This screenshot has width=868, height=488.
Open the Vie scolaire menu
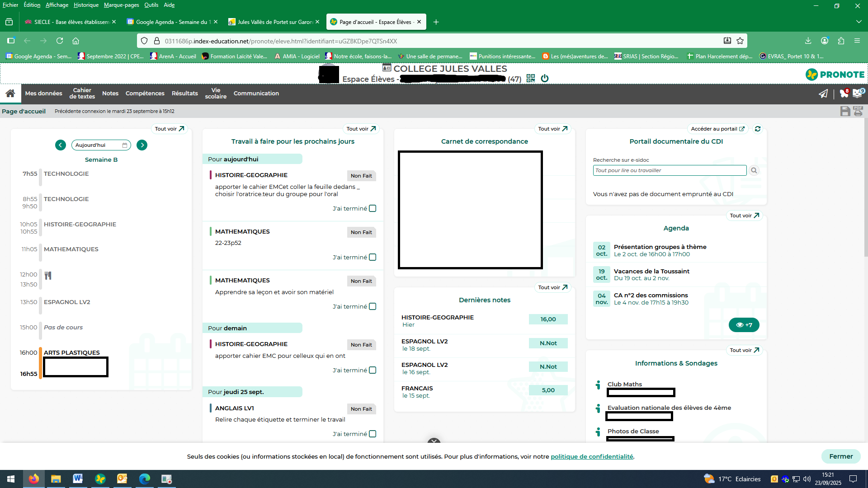pyautogui.click(x=216, y=94)
